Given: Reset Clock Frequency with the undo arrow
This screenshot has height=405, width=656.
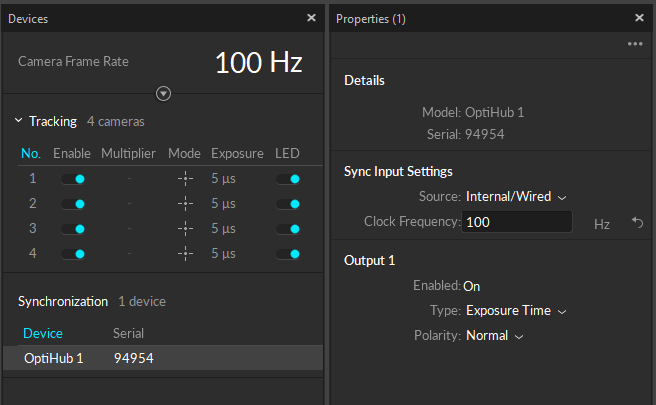Looking at the screenshot, I should tap(636, 223).
